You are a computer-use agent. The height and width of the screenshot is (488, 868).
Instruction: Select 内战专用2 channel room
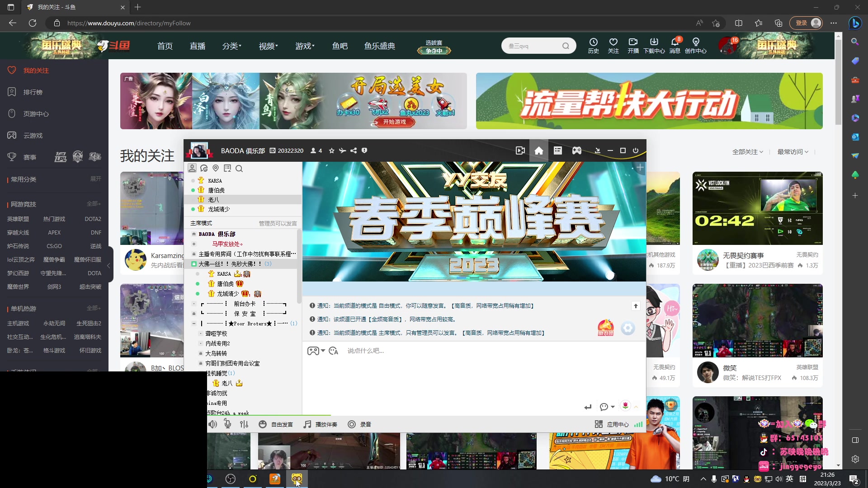[218, 343]
